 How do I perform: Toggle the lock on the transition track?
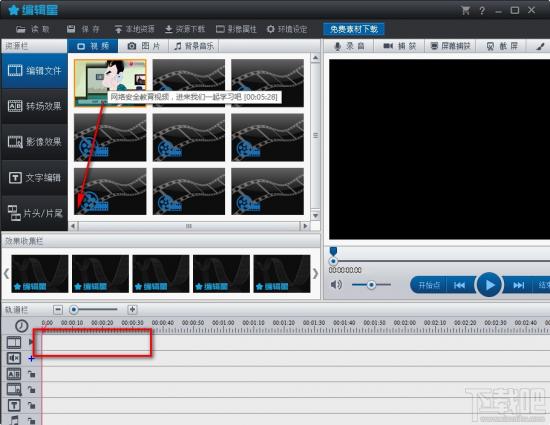tap(32, 374)
